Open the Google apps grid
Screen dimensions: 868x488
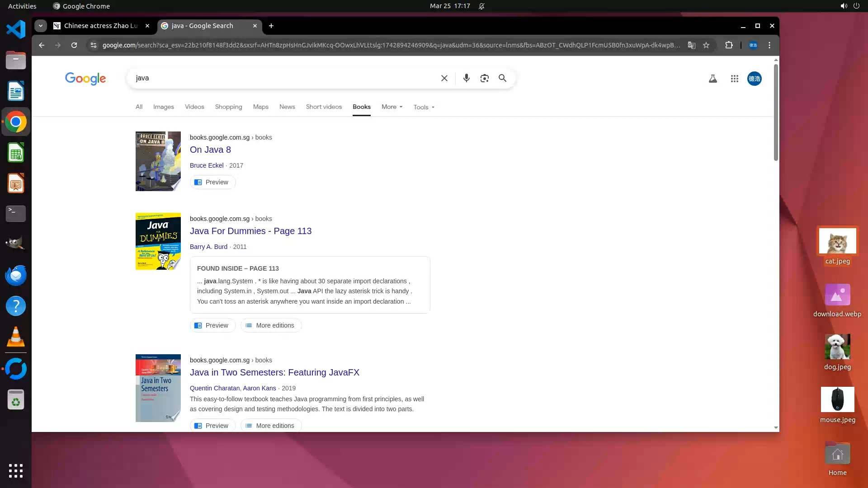734,79
